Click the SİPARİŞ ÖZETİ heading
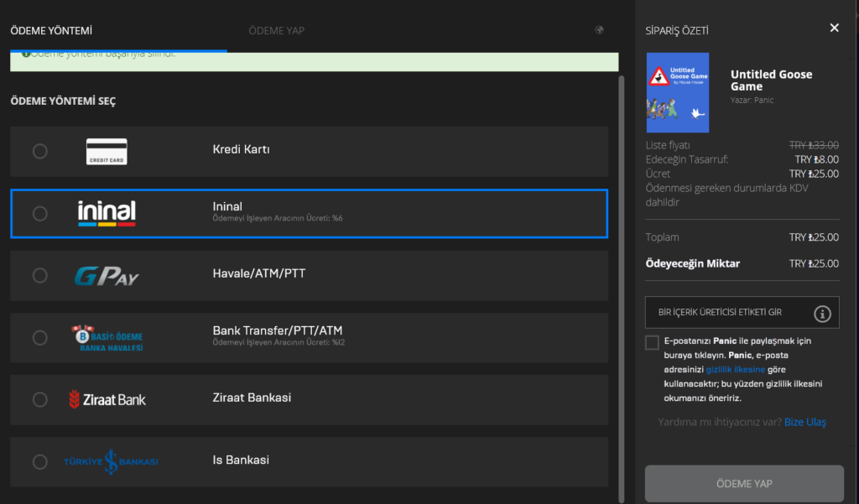Viewport: 859px width, 504px height. 677,31
